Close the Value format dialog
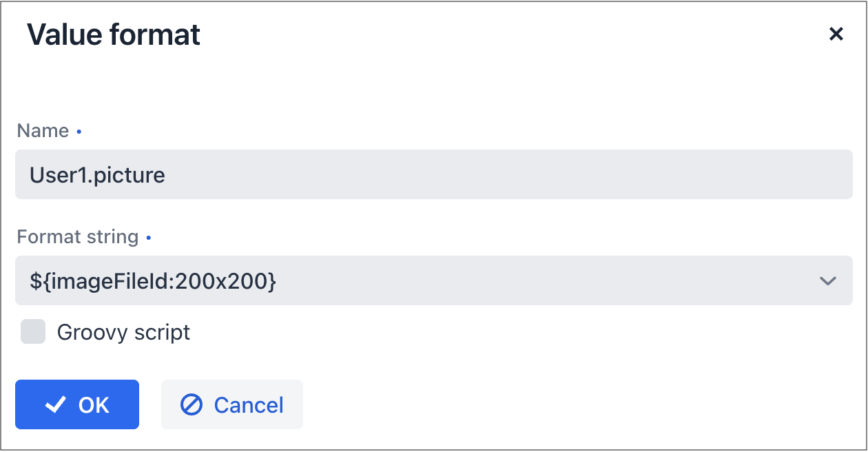Screen dimensions: 868x452 point(836,34)
